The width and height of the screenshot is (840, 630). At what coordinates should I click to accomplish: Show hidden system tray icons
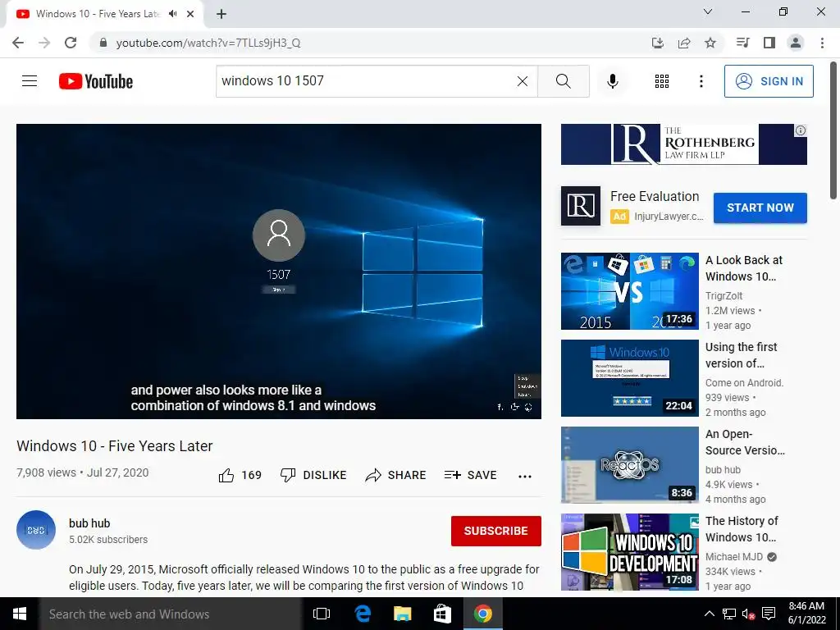[709, 614]
